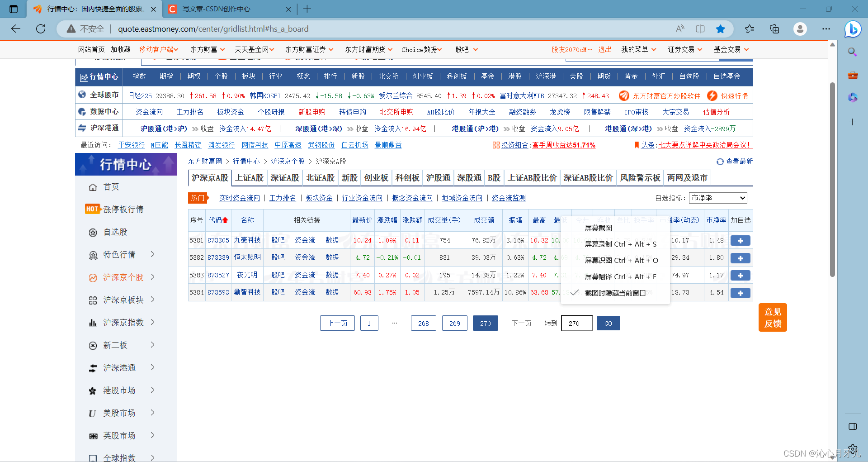Expand the 东方财富 top menu
The width and height of the screenshot is (868, 462).
coord(208,49)
